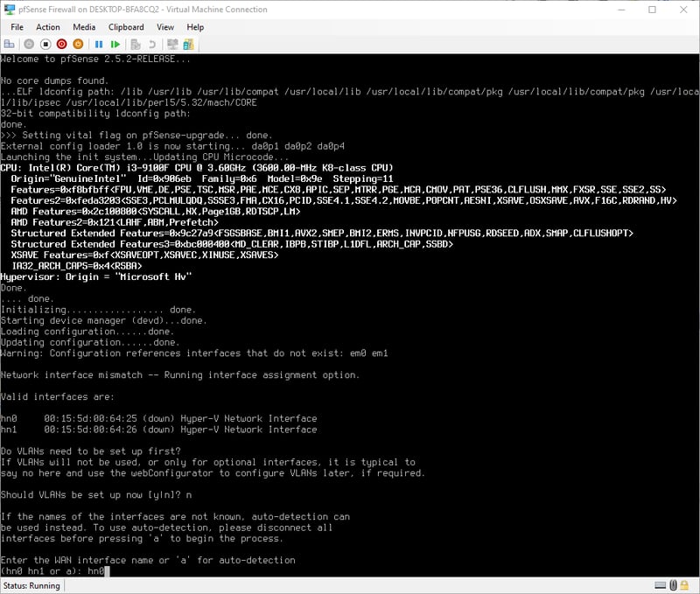The height and width of the screenshot is (594, 700).
Task: Open the Help menu
Action: pos(195,27)
